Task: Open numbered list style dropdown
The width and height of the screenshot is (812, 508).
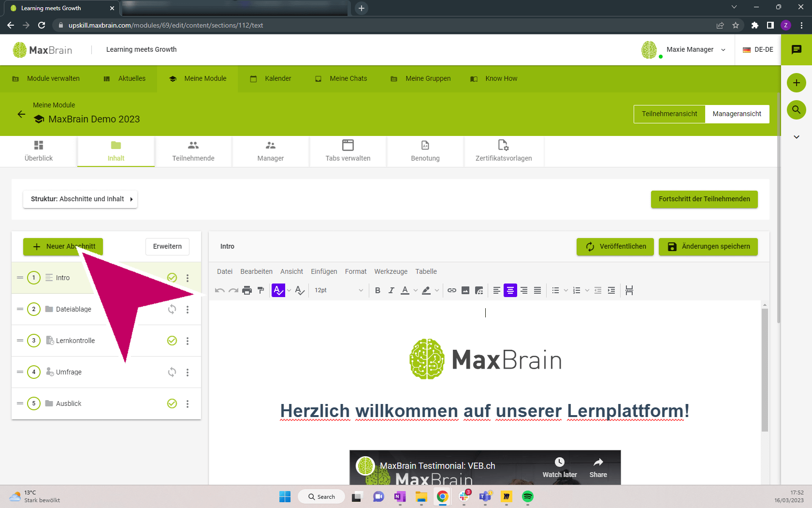Action: [x=587, y=290]
